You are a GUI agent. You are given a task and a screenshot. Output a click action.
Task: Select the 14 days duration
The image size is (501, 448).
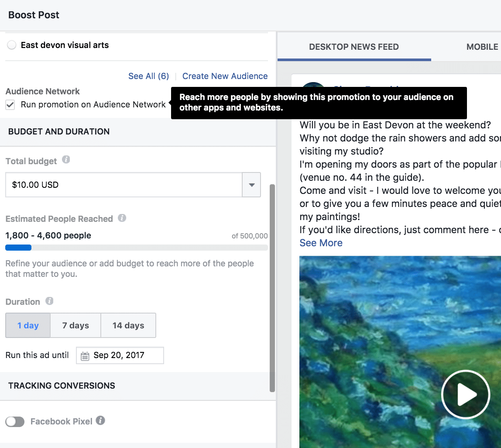pyautogui.click(x=128, y=325)
